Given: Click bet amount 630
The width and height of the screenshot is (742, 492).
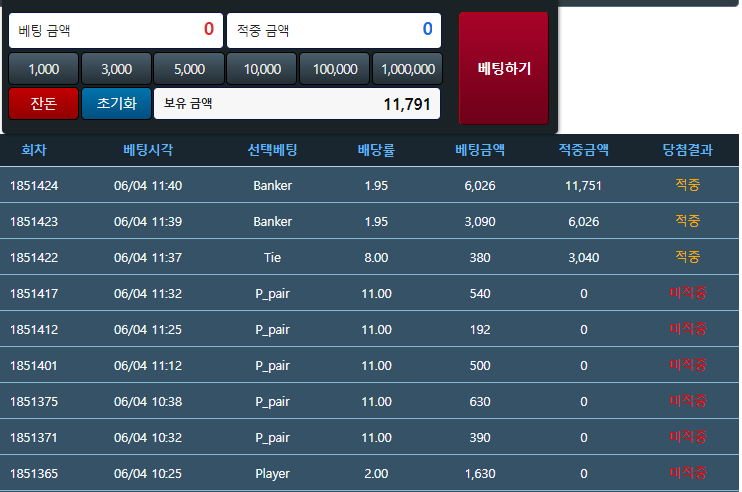Looking at the screenshot, I should click(x=480, y=401).
